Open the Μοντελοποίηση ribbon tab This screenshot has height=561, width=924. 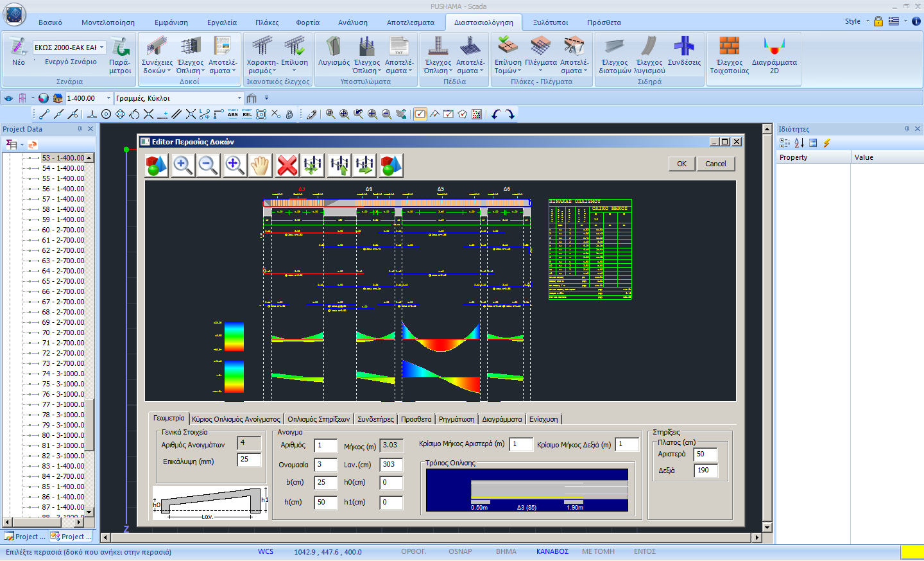pos(108,22)
